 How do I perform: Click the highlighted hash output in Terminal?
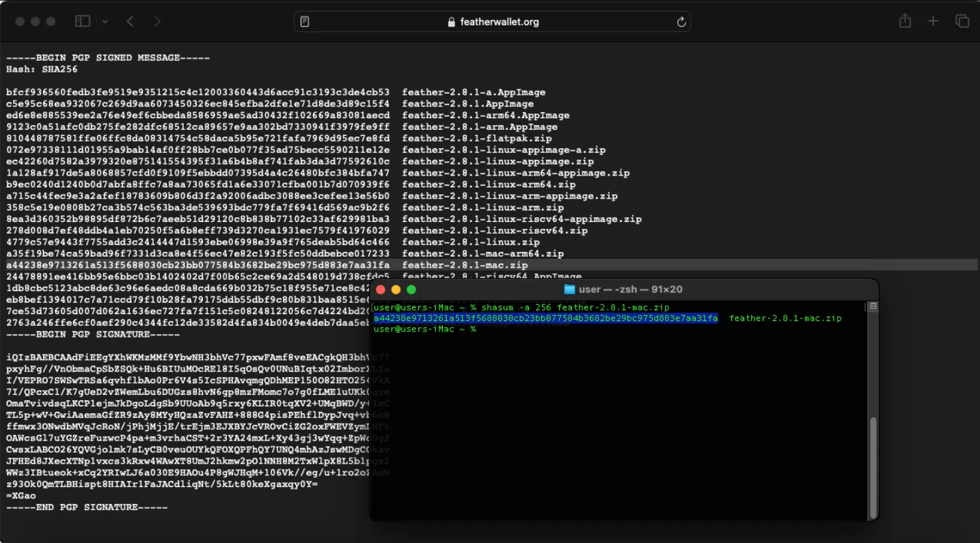[545, 318]
